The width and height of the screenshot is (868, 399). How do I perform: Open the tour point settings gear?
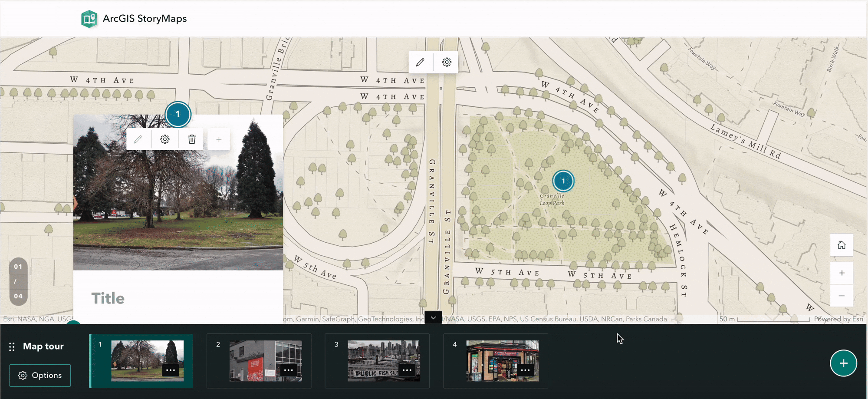click(164, 139)
